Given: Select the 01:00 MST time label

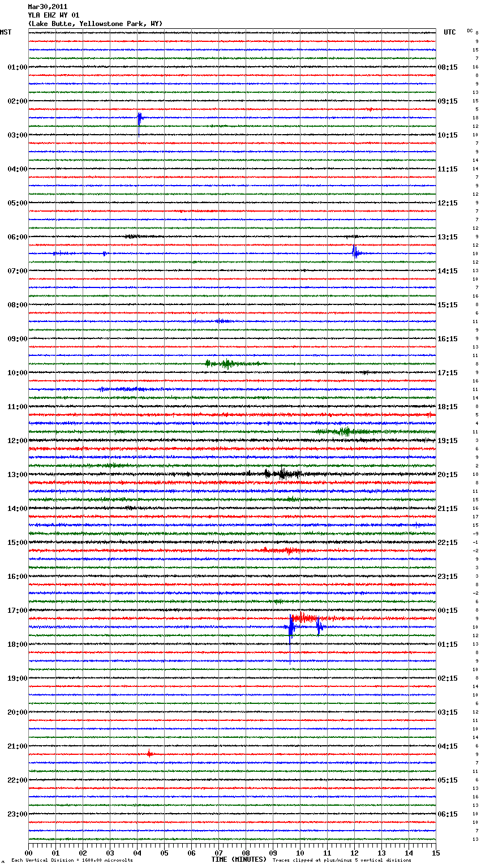Looking at the screenshot, I should tap(18, 67).
